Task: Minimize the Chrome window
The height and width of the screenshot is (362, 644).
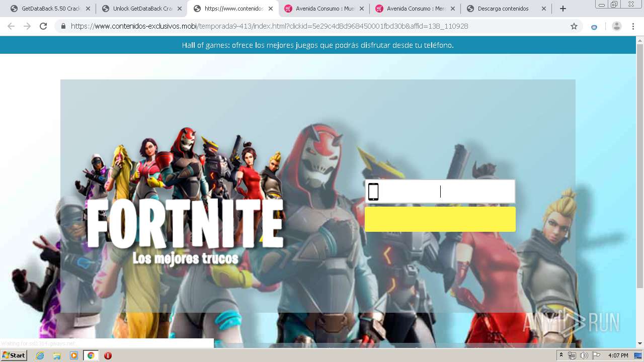Action: 602,5
